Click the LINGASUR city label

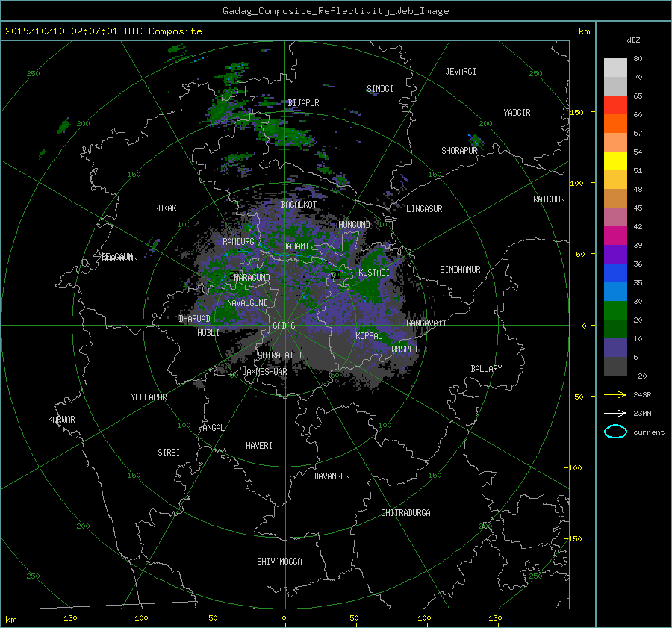(424, 209)
